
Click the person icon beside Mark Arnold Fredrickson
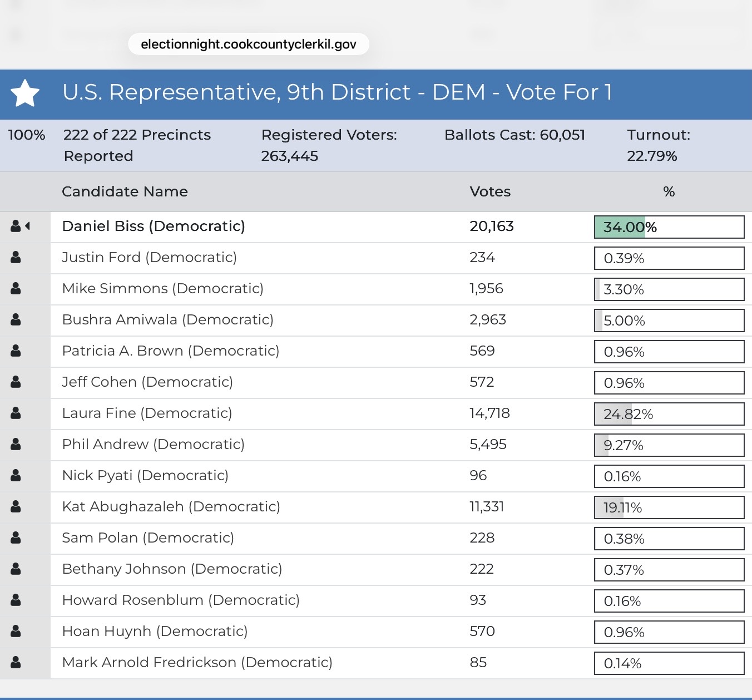16,662
